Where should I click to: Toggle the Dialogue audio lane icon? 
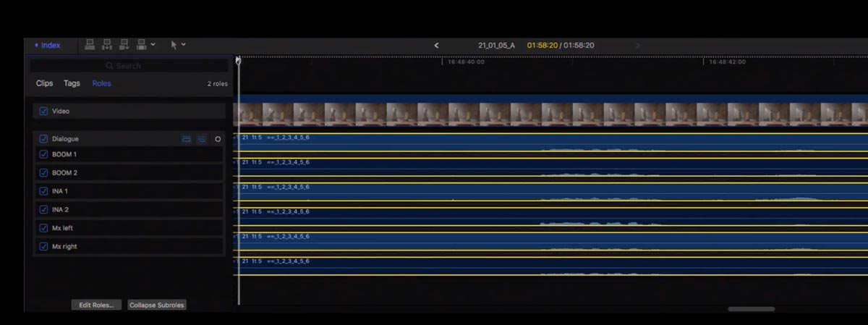coord(187,139)
